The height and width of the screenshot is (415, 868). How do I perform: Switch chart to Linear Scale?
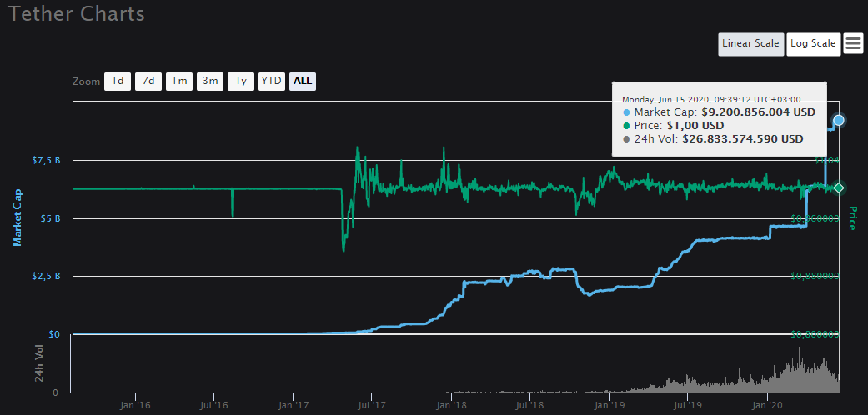coord(751,43)
